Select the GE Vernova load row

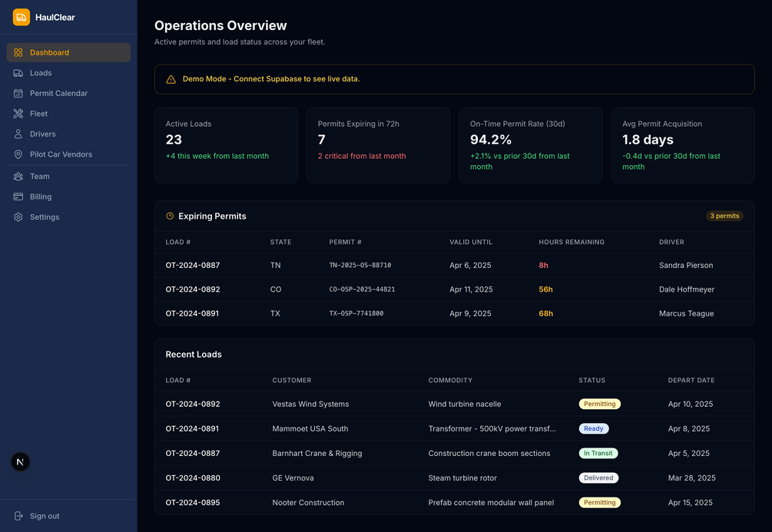point(455,477)
